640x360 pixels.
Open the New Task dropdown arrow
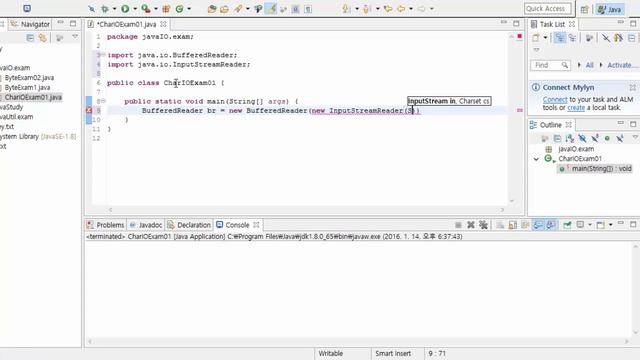click(x=545, y=38)
